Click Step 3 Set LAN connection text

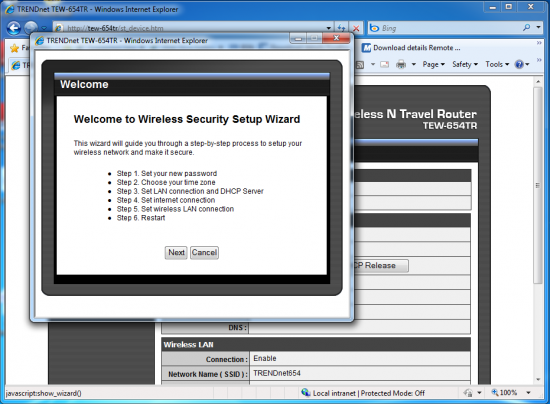tap(190, 191)
